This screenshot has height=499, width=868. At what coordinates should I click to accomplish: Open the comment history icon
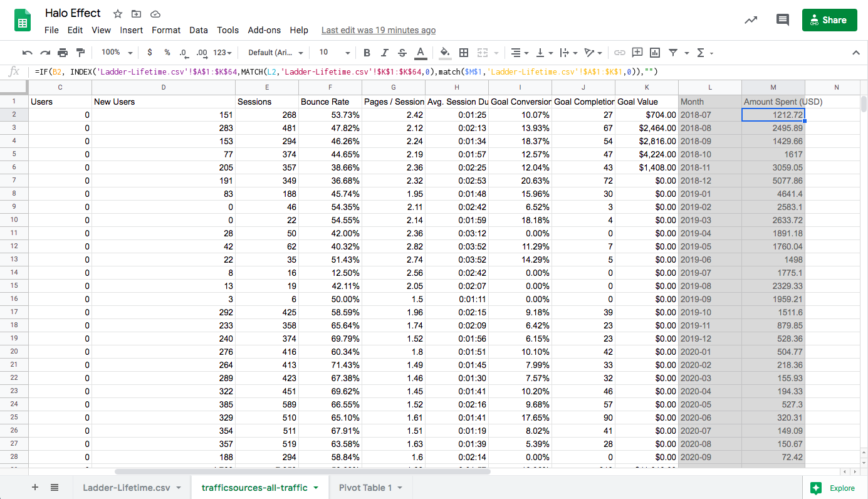point(783,20)
